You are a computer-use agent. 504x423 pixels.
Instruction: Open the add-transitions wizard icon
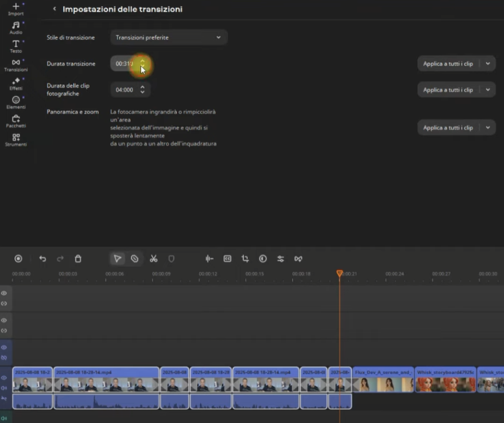pyautogui.click(x=299, y=259)
